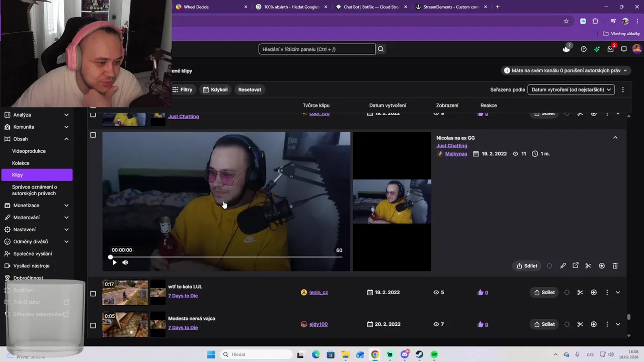Share the Modesto nemá vajca clip
This screenshot has height=362, width=644.
pyautogui.click(x=544, y=324)
